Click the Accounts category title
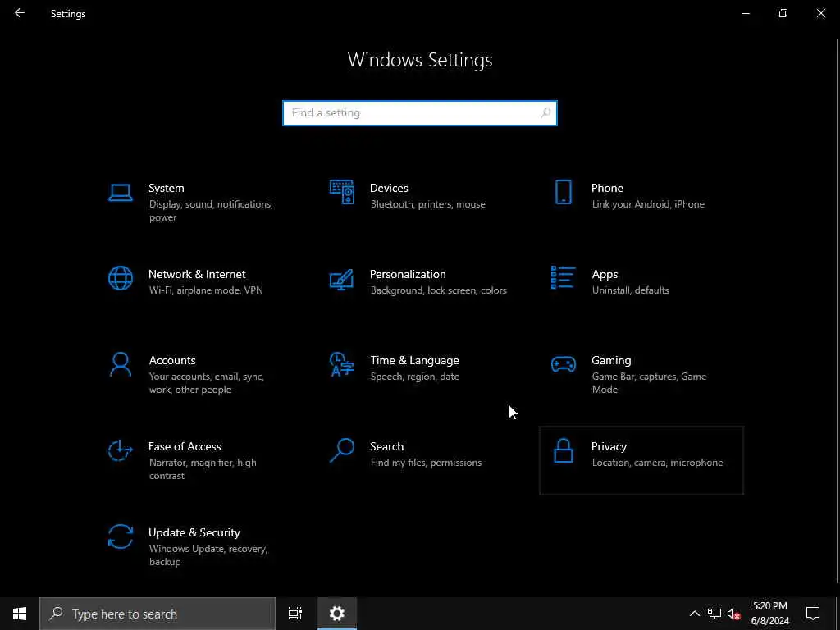Image resolution: width=840 pixels, height=630 pixels. click(x=172, y=361)
